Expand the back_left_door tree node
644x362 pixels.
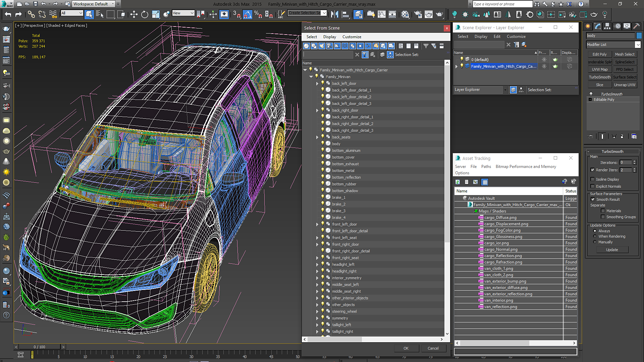point(317,83)
